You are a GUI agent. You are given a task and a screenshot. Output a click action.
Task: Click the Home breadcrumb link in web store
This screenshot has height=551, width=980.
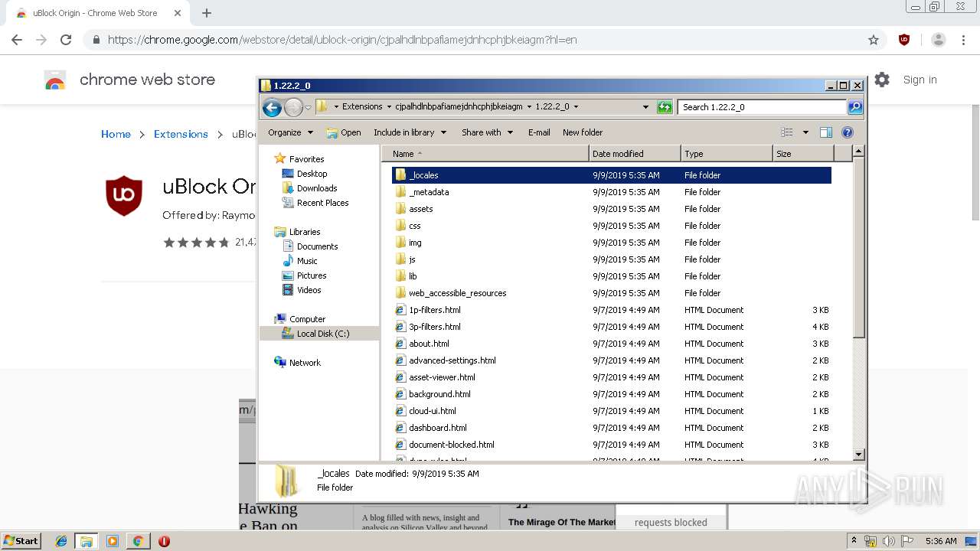pos(116,134)
